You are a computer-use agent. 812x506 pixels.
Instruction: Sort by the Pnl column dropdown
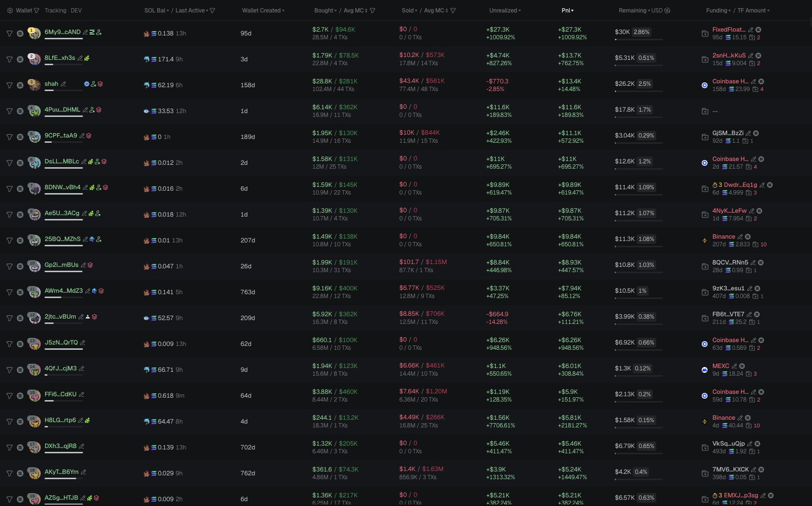coord(568,11)
